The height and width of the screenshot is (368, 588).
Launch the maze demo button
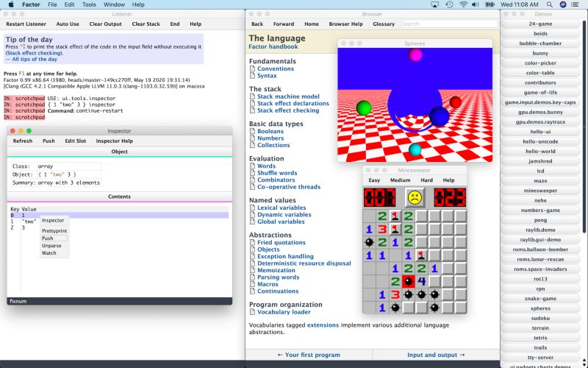click(540, 180)
